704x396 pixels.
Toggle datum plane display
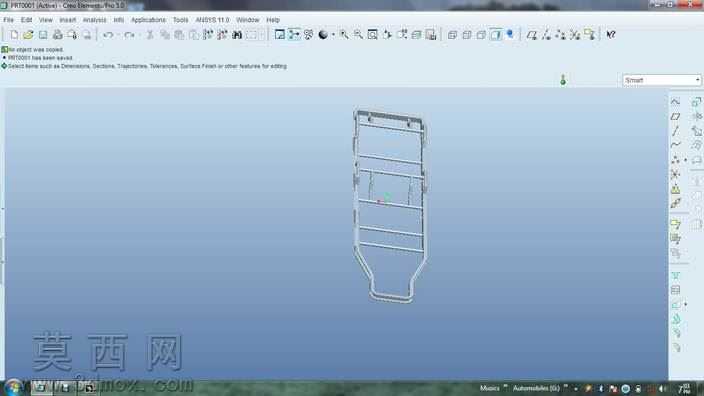(532, 35)
